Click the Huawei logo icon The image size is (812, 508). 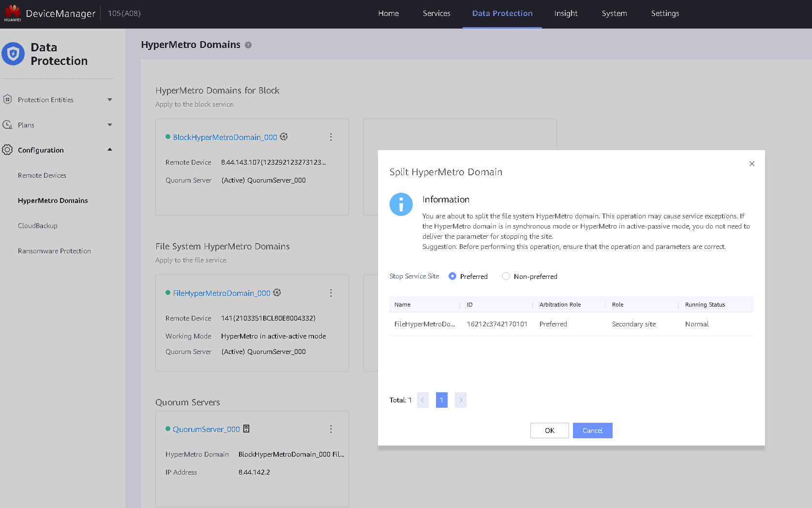13,13
